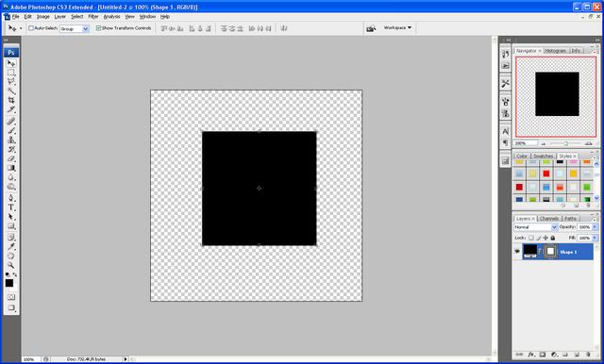This screenshot has width=604, height=364.
Task: Select the Crop tool
Action: [x=11, y=100]
